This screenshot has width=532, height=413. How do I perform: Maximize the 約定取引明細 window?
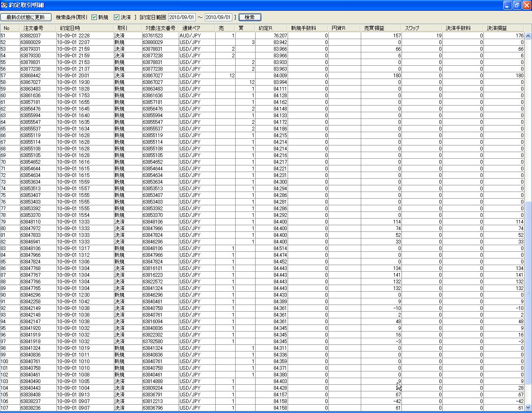[x=517, y=5]
